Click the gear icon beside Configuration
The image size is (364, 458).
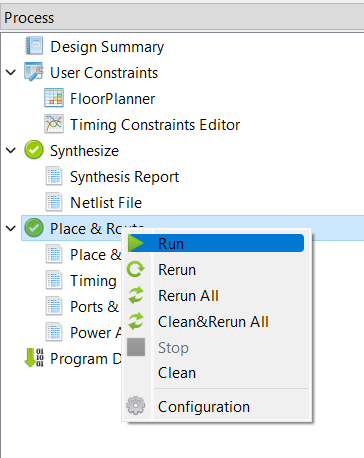136,406
